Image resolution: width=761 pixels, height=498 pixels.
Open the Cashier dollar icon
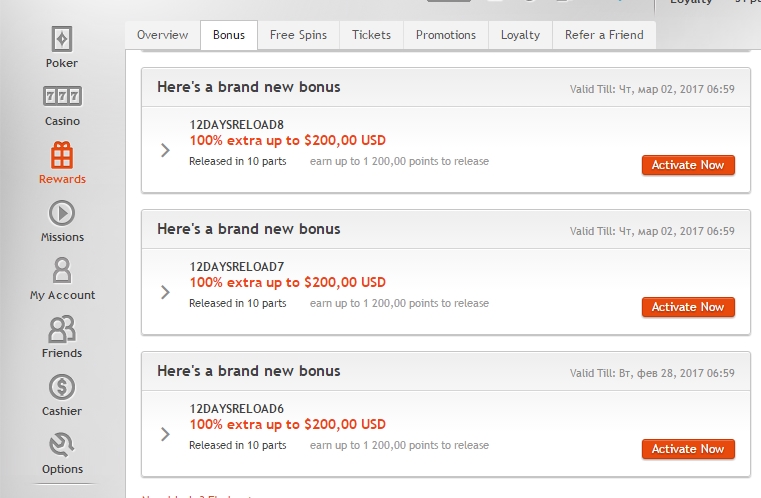[x=62, y=387]
